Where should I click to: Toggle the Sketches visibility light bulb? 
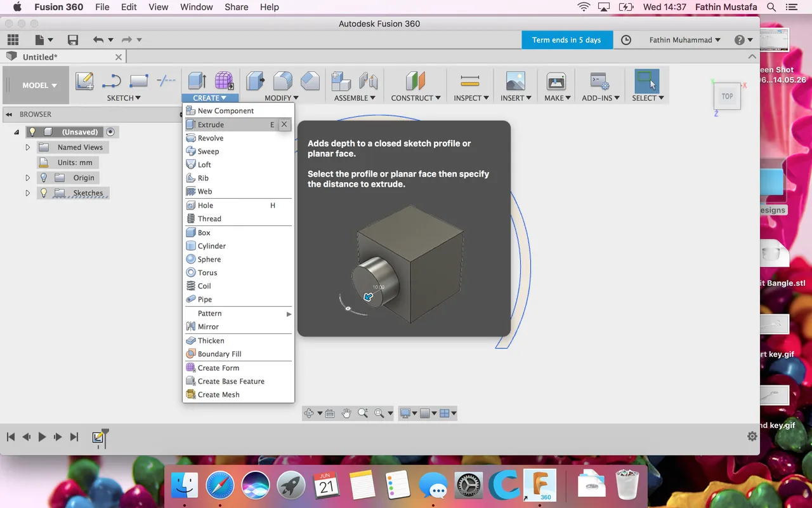click(x=43, y=193)
